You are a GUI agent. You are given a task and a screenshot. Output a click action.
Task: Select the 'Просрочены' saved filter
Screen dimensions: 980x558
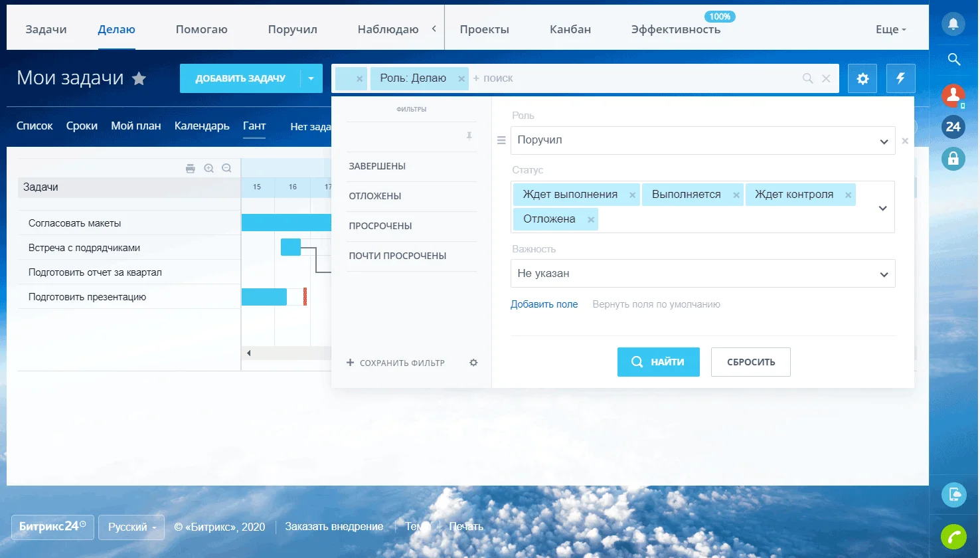click(380, 226)
